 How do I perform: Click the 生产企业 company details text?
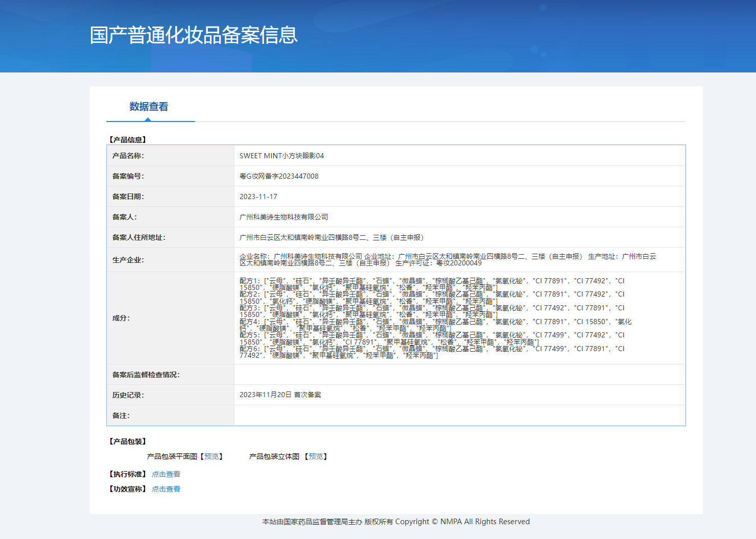[448, 260]
